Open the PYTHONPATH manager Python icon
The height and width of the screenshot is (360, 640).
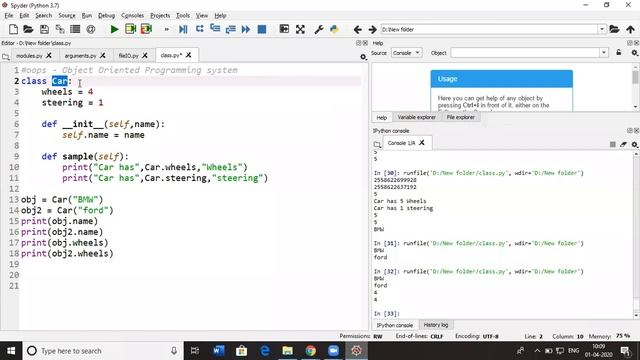coord(334,29)
